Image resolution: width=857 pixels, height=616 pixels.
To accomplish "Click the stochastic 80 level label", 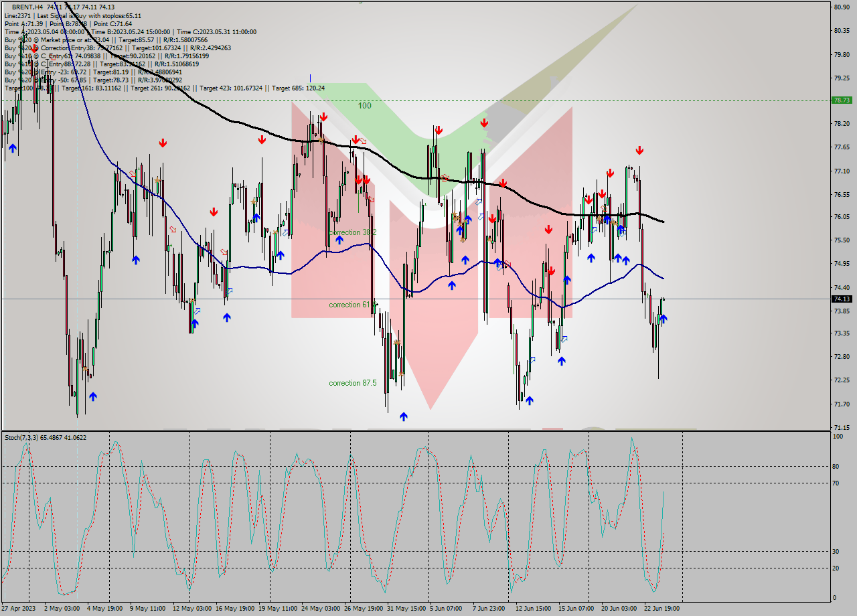I will [836, 467].
